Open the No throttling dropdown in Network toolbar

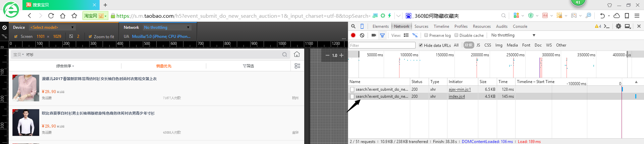click(x=513, y=35)
